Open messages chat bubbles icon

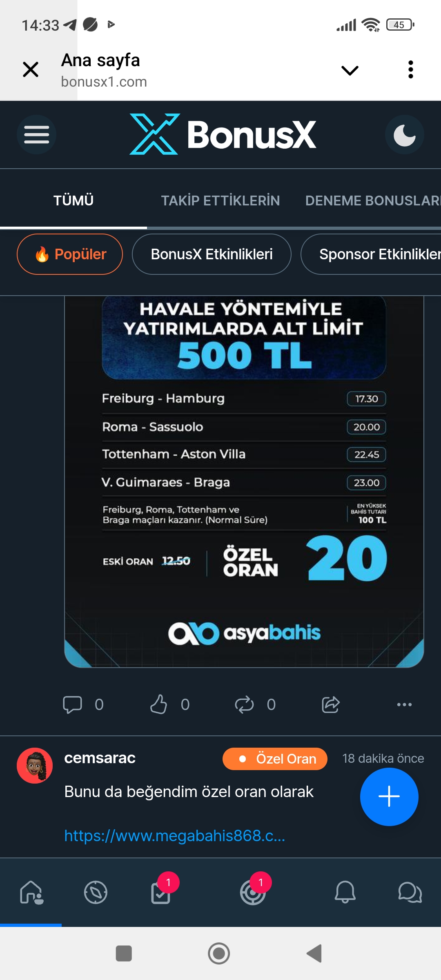(x=410, y=892)
